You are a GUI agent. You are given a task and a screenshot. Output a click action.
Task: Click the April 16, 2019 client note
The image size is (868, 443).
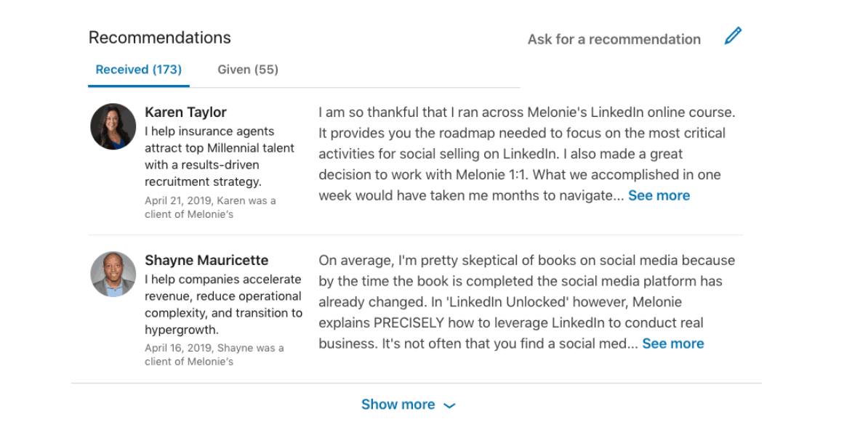(x=214, y=355)
